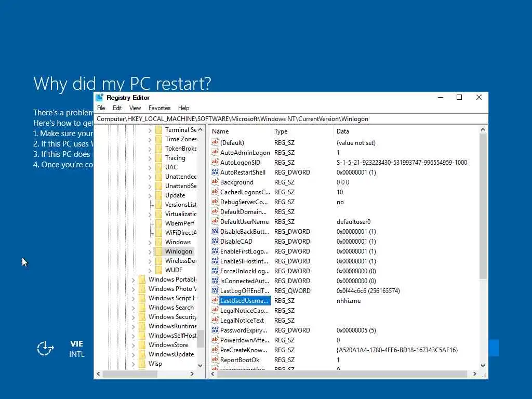Expand the Time Zones tree node
Viewport: 532px width, 399px height.
[150, 139]
